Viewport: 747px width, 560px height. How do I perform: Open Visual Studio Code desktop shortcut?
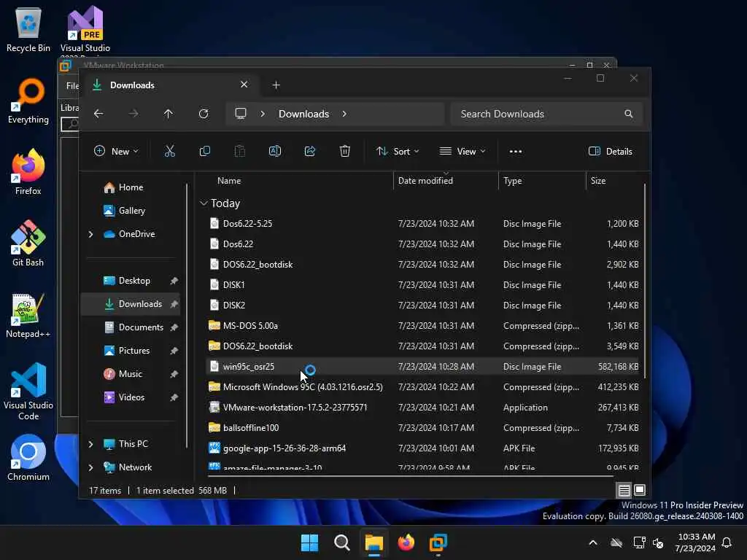tap(28, 392)
